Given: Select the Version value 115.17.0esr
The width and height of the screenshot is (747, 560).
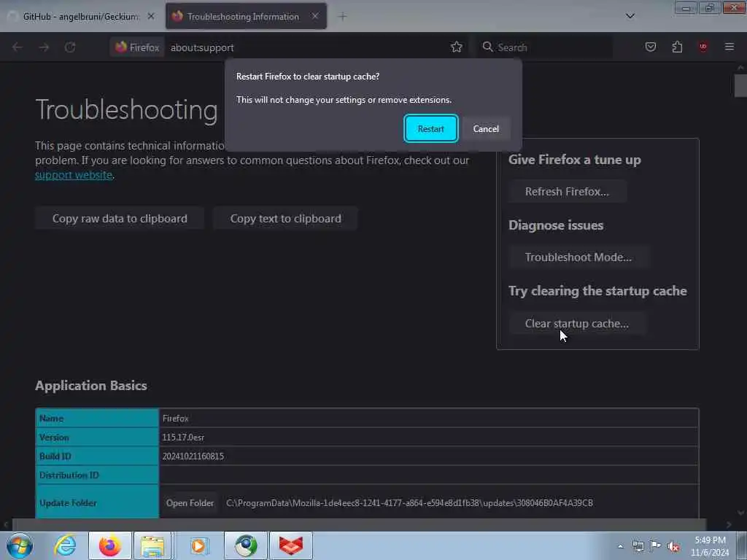Looking at the screenshot, I should click(x=183, y=437).
